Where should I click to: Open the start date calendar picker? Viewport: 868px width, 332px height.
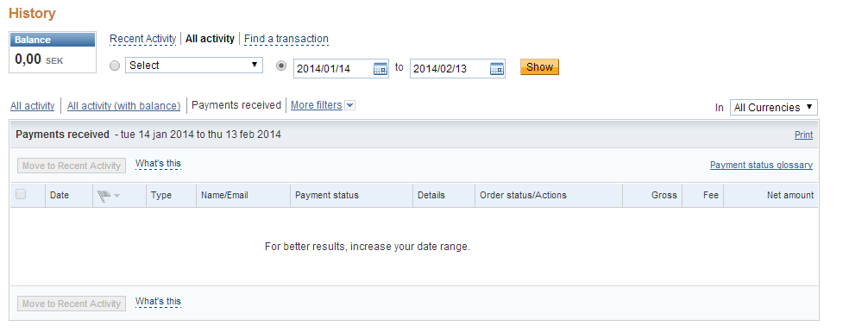point(381,69)
